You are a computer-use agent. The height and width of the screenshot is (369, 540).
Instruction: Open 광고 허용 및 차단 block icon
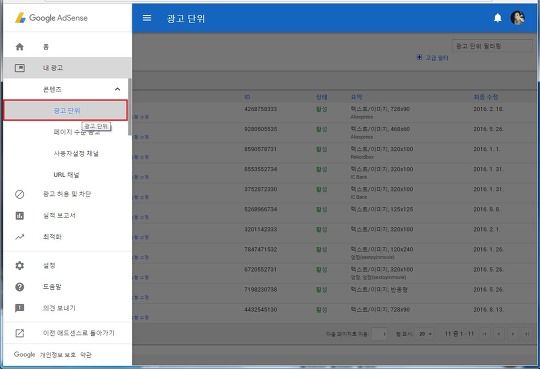tap(20, 194)
